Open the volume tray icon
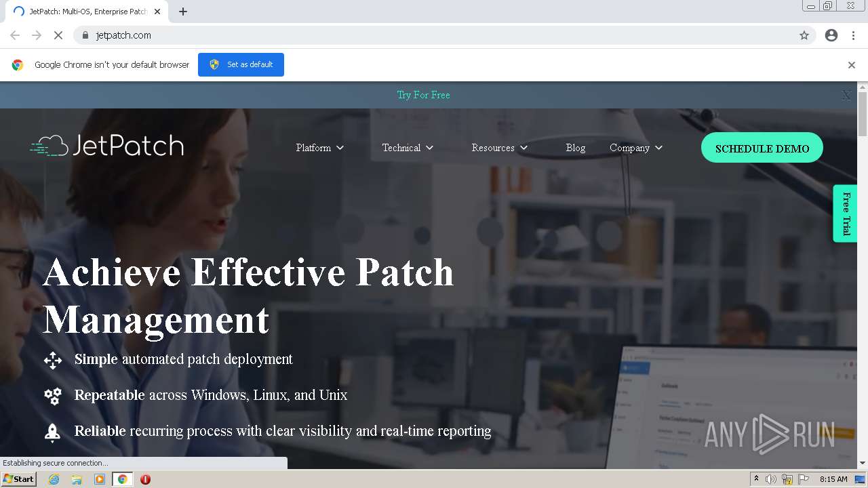The width and height of the screenshot is (868, 488). point(771,479)
